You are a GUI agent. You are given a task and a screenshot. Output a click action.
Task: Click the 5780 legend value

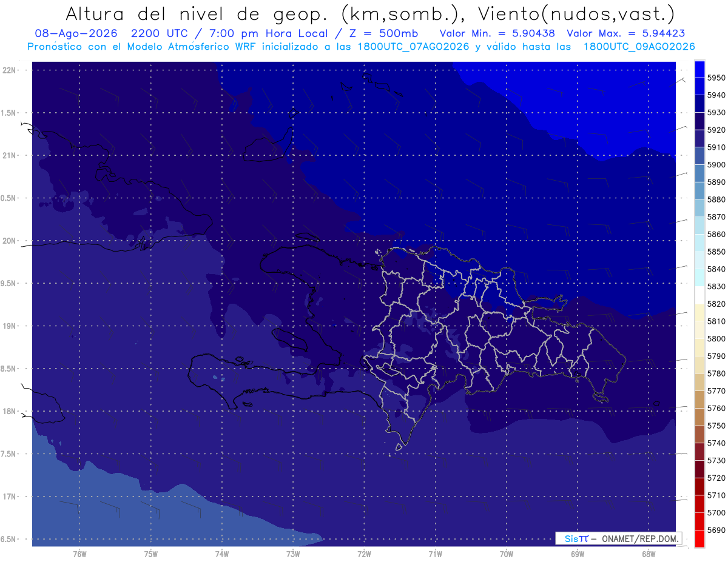click(x=716, y=374)
